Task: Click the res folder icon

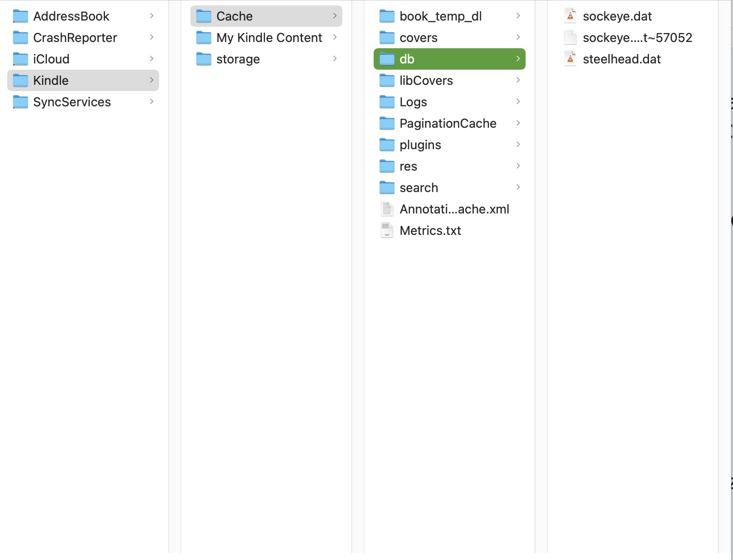Action: (x=387, y=167)
